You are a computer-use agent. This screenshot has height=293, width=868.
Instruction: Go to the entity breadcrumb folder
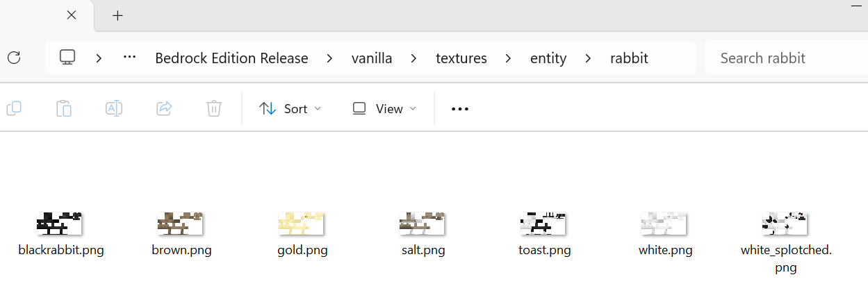(x=548, y=58)
